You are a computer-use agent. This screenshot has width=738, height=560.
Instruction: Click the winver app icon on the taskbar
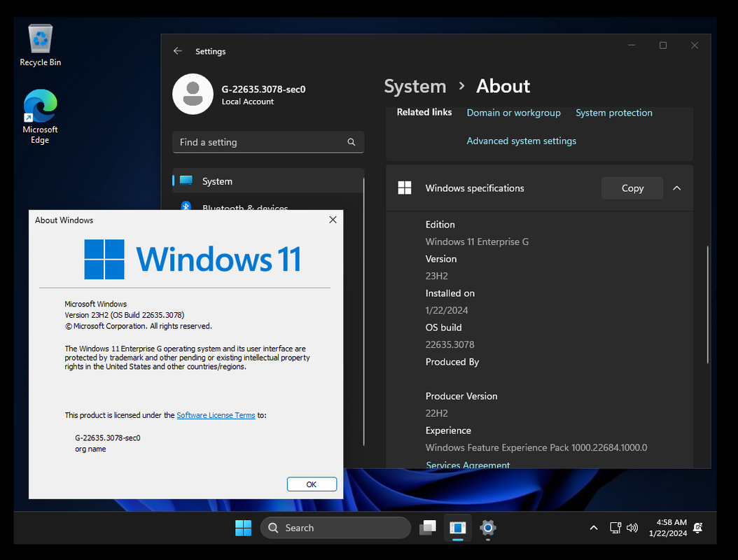point(457,528)
